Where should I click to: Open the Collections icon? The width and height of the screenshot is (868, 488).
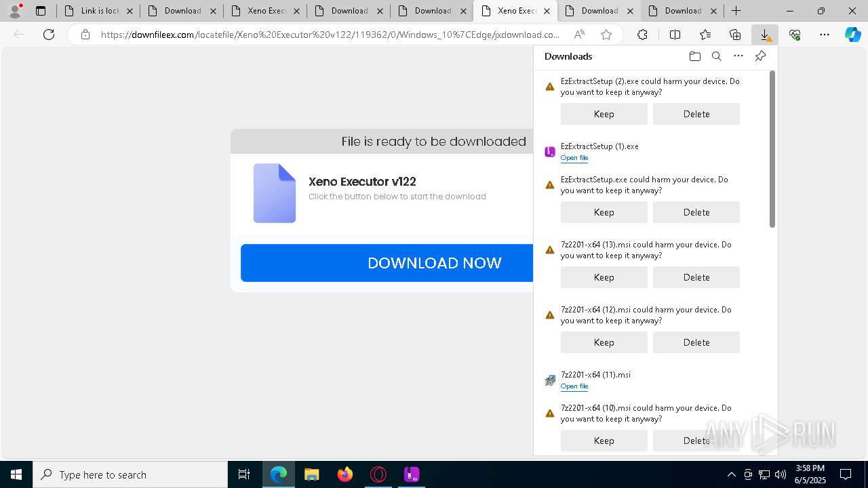[735, 35]
